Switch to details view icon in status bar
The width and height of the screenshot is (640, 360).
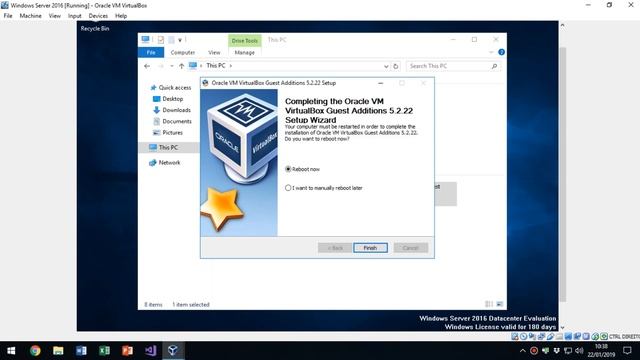[489, 304]
